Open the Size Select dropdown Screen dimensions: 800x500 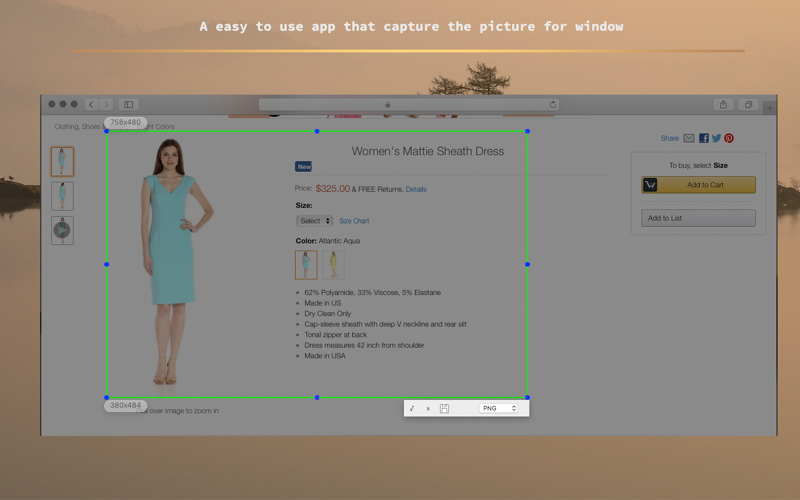[314, 221]
